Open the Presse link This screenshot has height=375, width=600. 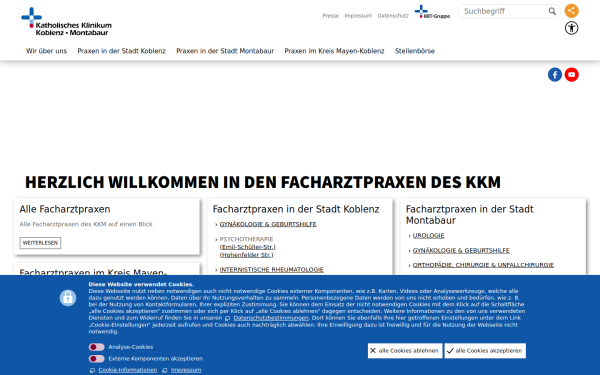pos(331,16)
